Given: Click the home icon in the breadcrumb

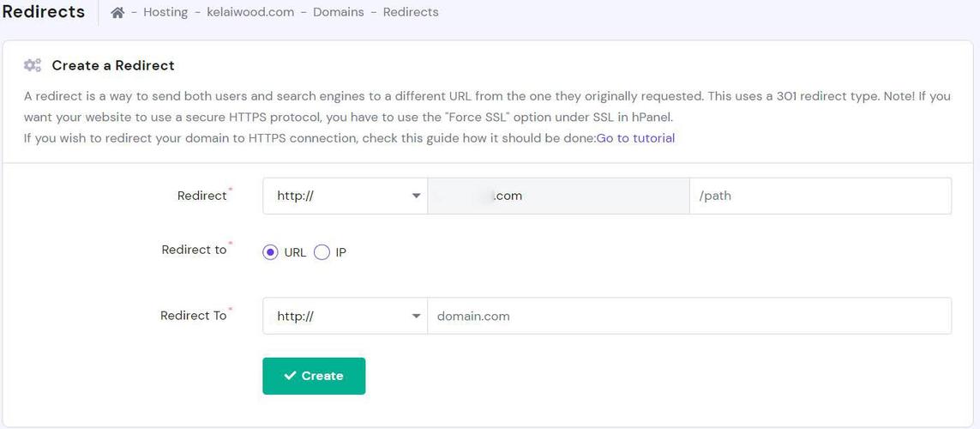Looking at the screenshot, I should coord(117,12).
